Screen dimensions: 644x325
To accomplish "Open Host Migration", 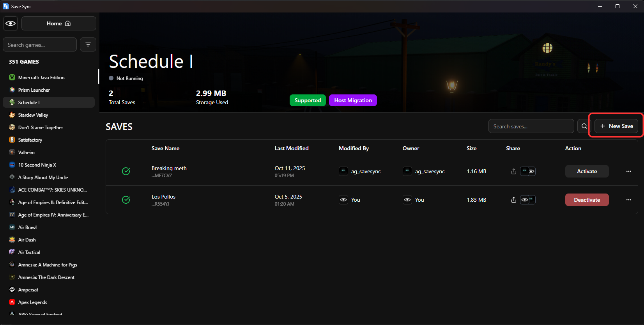I will [353, 100].
